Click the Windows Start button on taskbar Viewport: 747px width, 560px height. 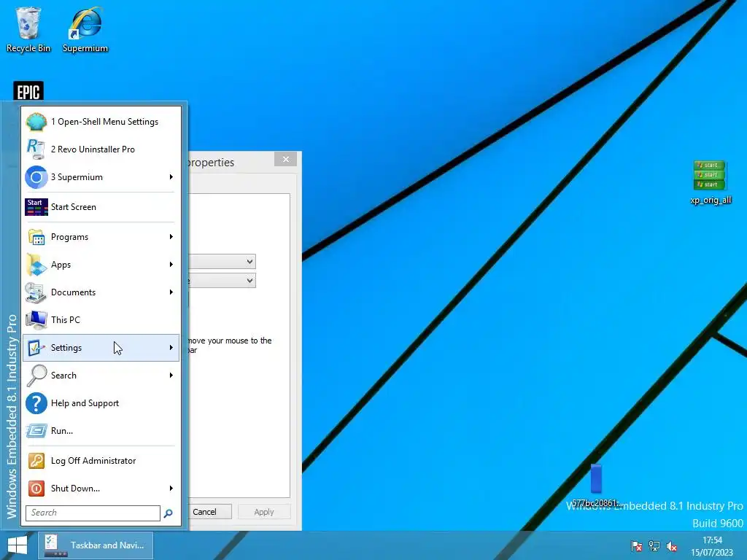point(18,545)
